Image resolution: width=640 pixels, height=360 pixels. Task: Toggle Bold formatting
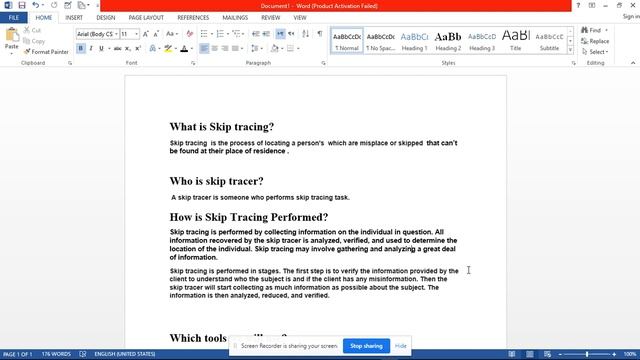[81, 49]
